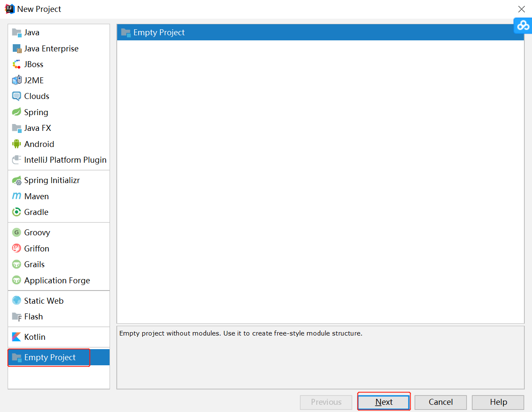Close the New Project dialog
Viewport: 532px width, 412px height.
click(x=521, y=9)
